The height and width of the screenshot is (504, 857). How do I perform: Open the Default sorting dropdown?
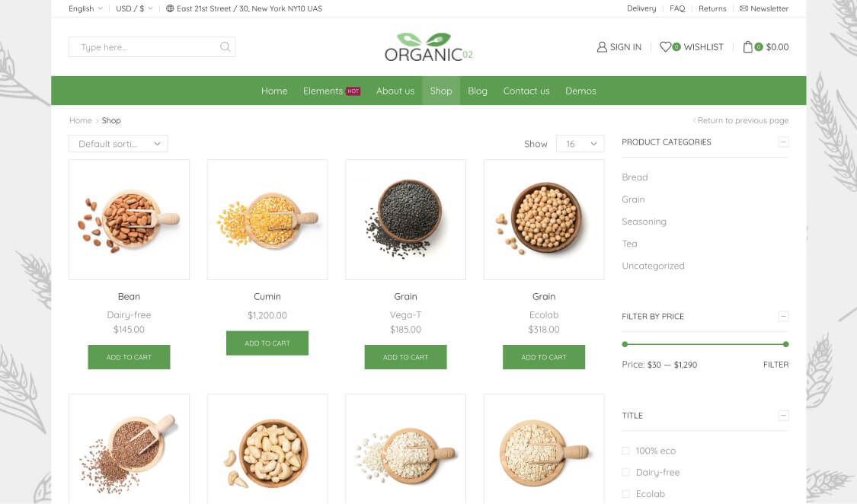click(x=118, y=144)
